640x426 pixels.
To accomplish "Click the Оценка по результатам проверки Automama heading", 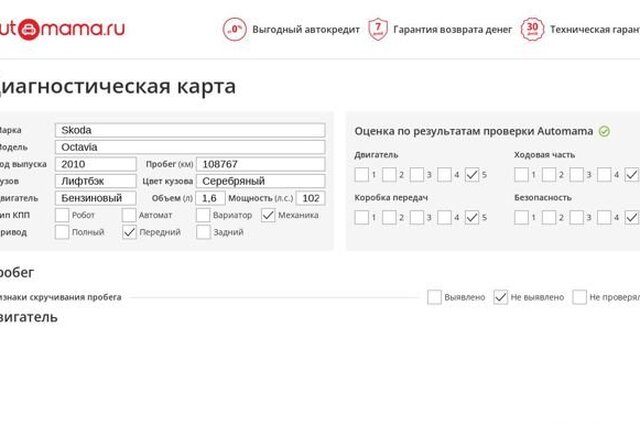I will [473, 131].
